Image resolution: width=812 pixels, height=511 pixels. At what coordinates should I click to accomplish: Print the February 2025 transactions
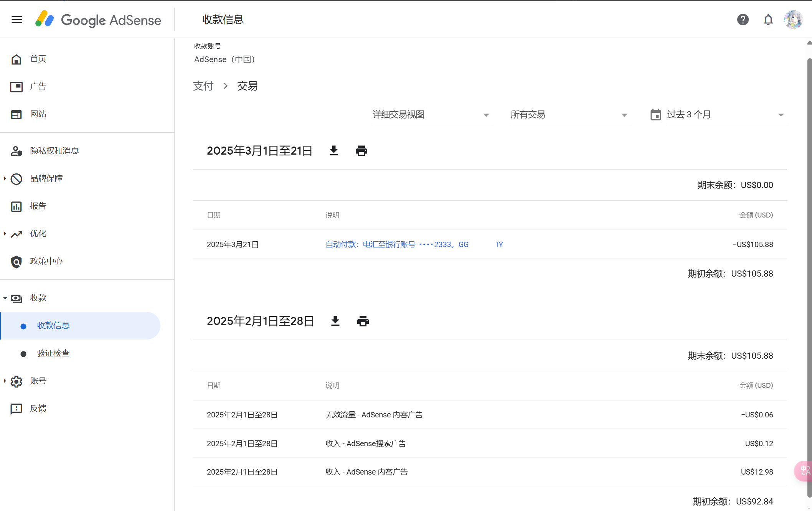[363, 321]
